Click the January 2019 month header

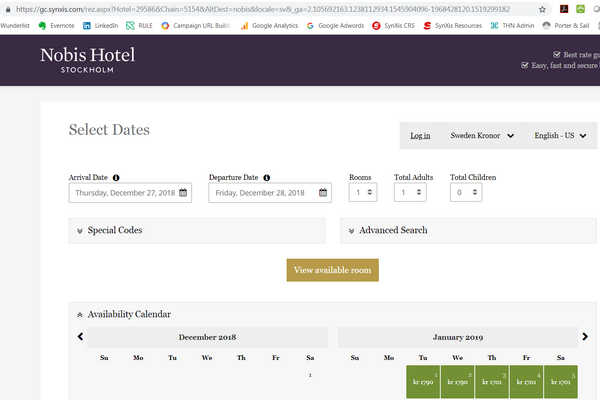pyautogui.click(x=458, y=337)
